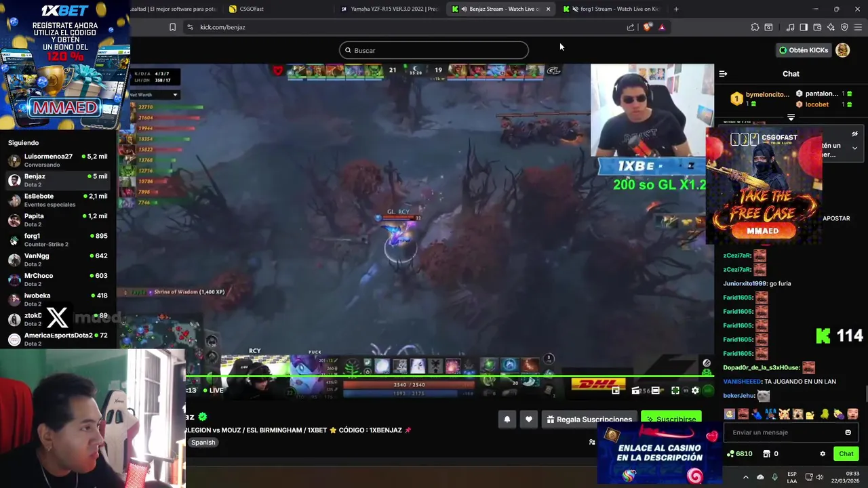Open bymeloncito top gifter entry
Screen dimensions: 868x488
coord(759,99)
